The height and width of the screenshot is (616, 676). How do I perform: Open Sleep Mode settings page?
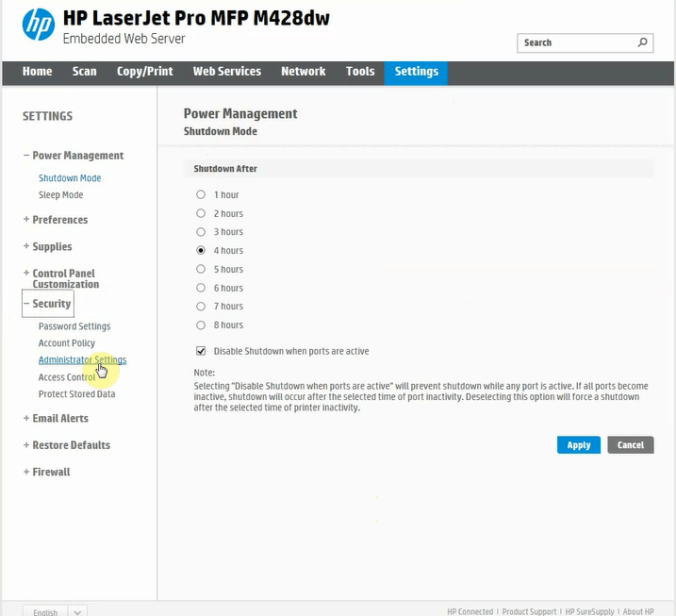pos(60,195)
